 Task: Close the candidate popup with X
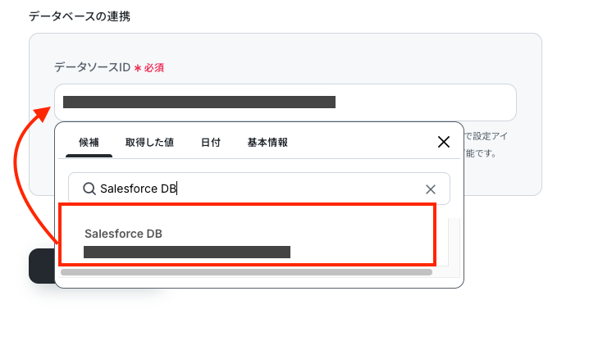click(x=443, y=142)
